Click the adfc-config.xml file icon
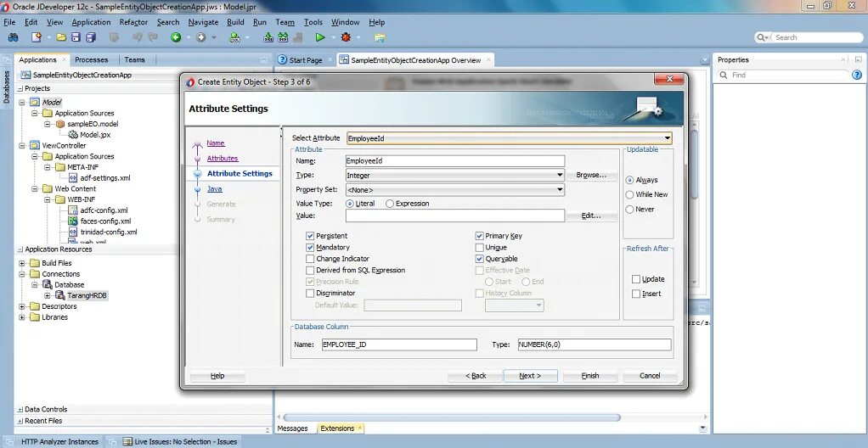The width and height of the screenshot is (868, 448). (x=72, y=210)
